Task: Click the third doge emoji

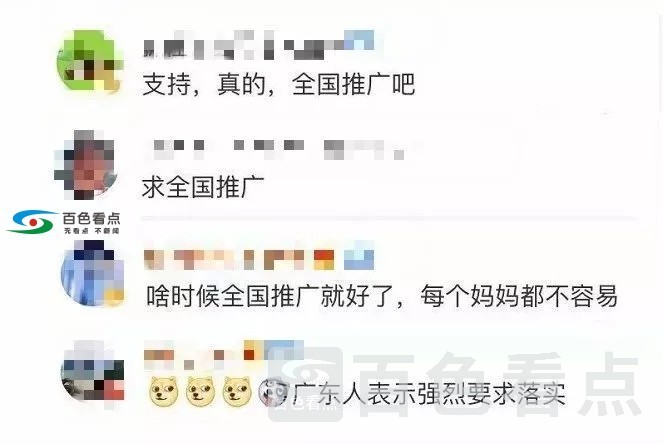Action: [237, 392]
